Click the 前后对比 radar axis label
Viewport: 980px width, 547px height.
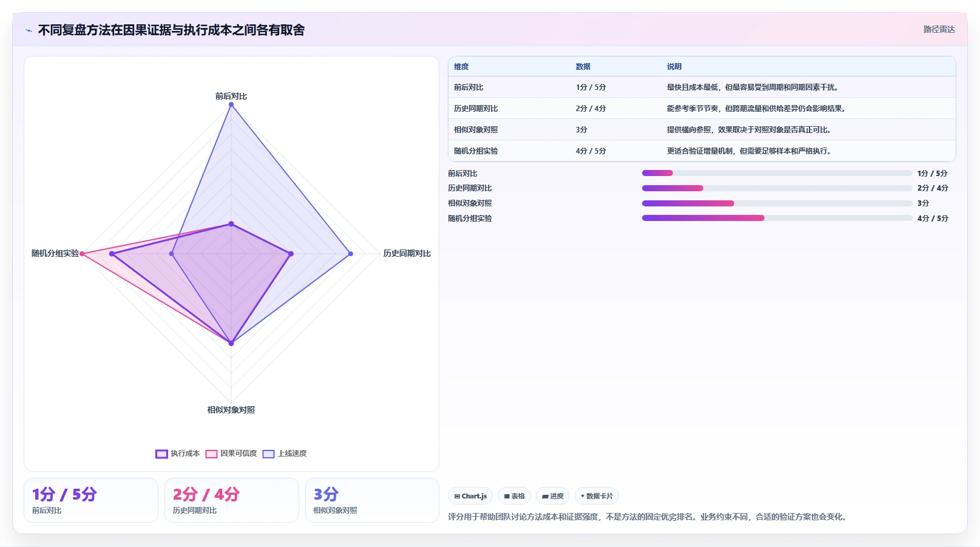(231, 96)
